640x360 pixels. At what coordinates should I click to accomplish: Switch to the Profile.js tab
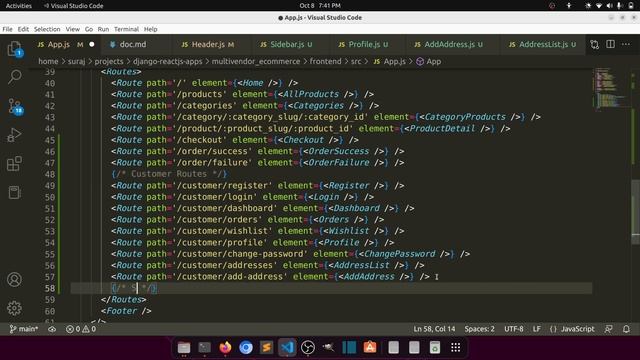coord(364,44)
